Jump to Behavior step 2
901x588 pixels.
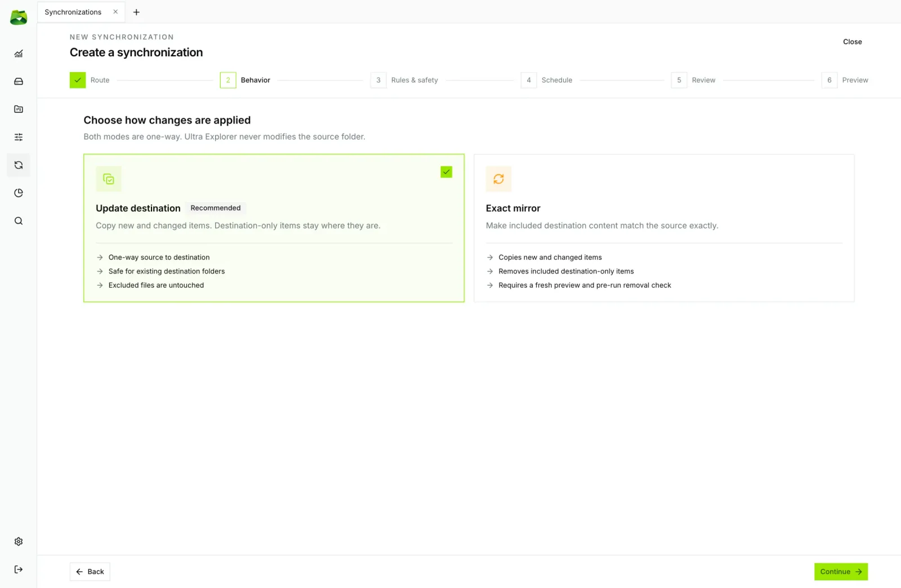click(x=246, y=80)
